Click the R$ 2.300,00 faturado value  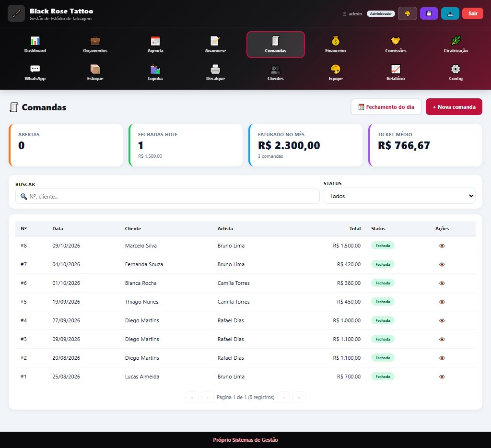point(289,145)
